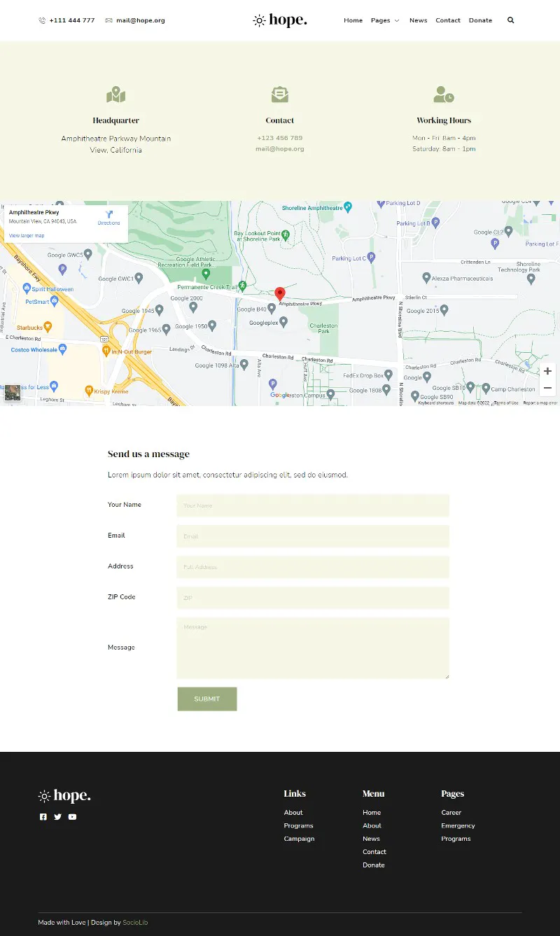
Task: Click Keyboard shortcuts on map
Action: [436, 403]
